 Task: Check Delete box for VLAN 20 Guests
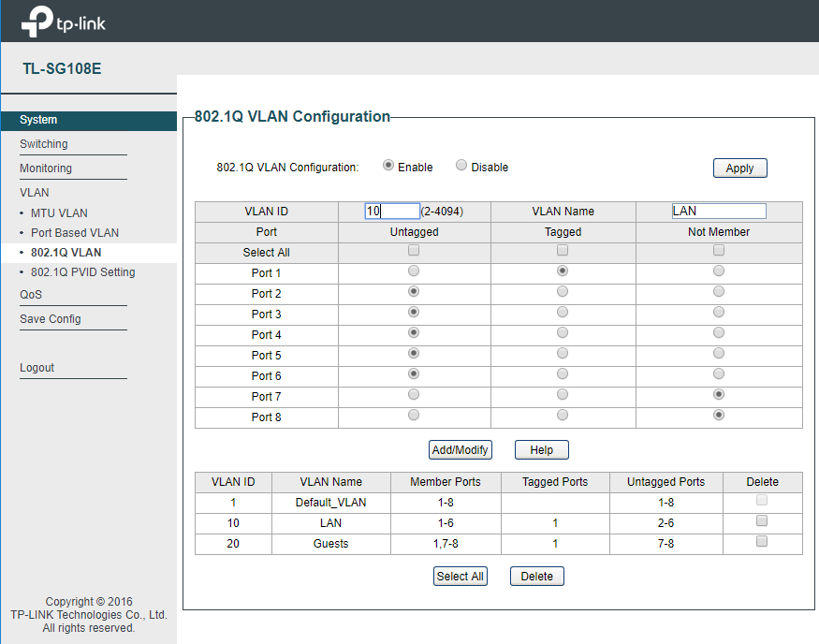pos(762,541)
